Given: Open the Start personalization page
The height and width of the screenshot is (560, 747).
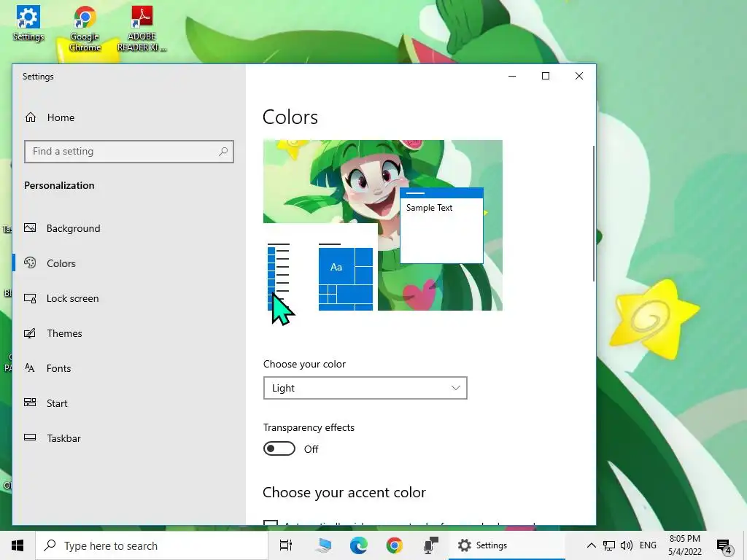Looking at the screenshot, I should pos(57,403).
